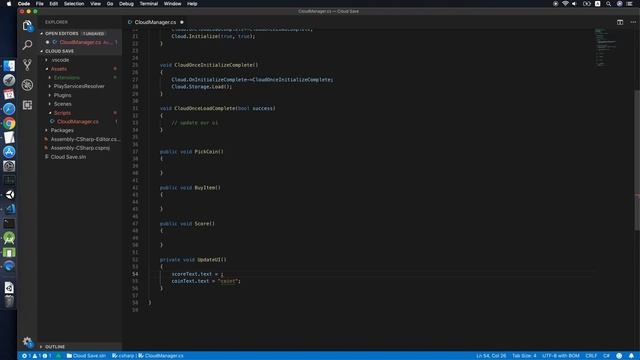Place cursor on line 54 scoreText.text
This screenshot has width=640, height=360.
pos(191,274)
